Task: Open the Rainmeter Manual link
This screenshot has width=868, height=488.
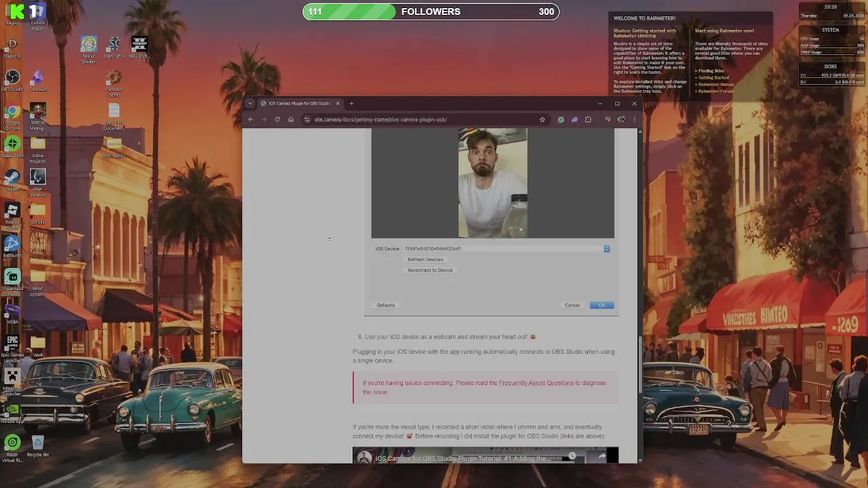Action: coord(715,85)
